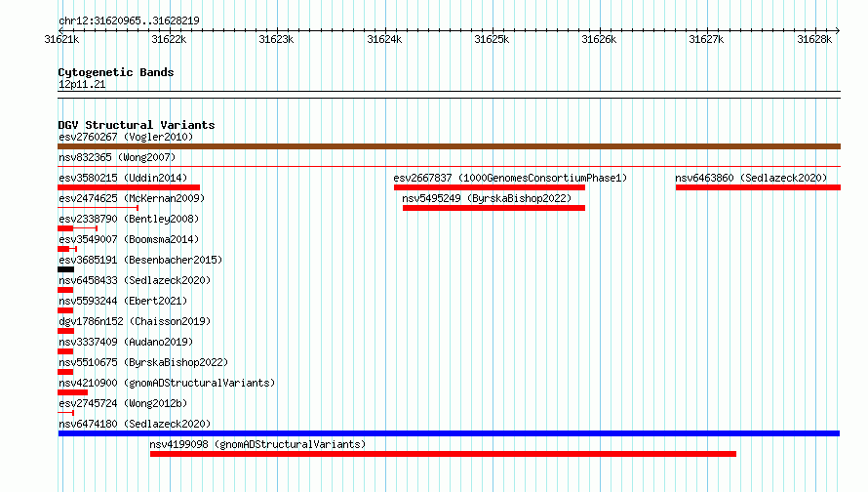Click the 31628k ruler position
Viewport: 868px width, 492px height.
click(x=814, y=39)
